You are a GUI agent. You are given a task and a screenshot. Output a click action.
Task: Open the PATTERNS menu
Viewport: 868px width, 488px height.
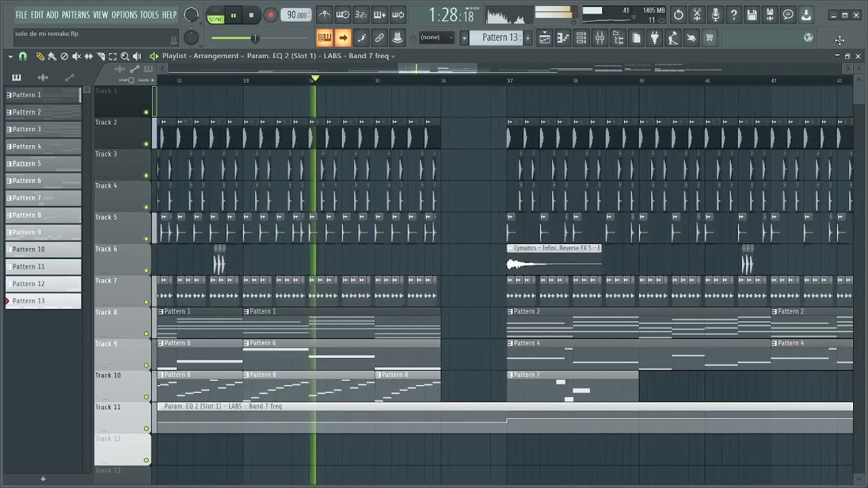75,15
